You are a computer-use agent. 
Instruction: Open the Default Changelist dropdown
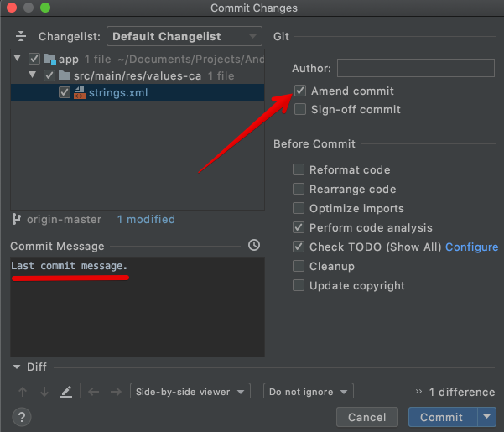(x=184, y=36)
